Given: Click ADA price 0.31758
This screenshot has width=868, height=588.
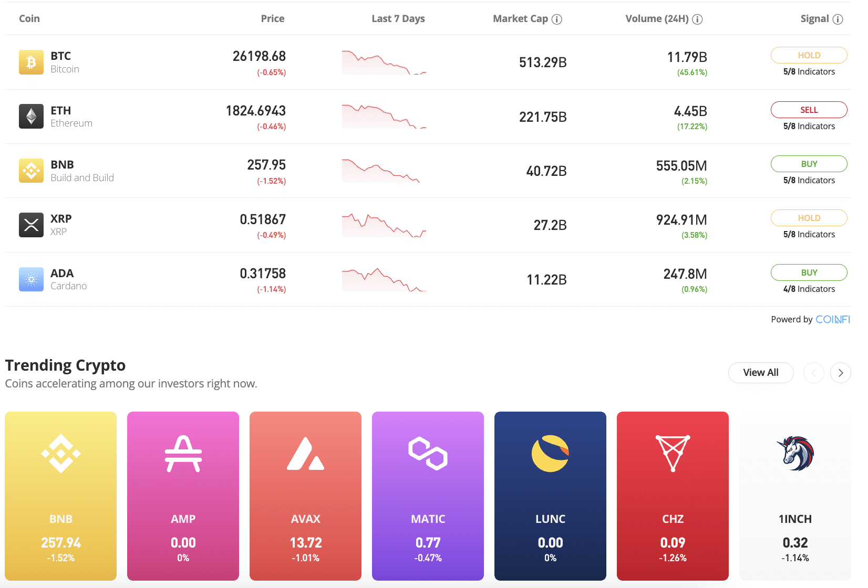Looking at the screenshot, I should [263, 274].
